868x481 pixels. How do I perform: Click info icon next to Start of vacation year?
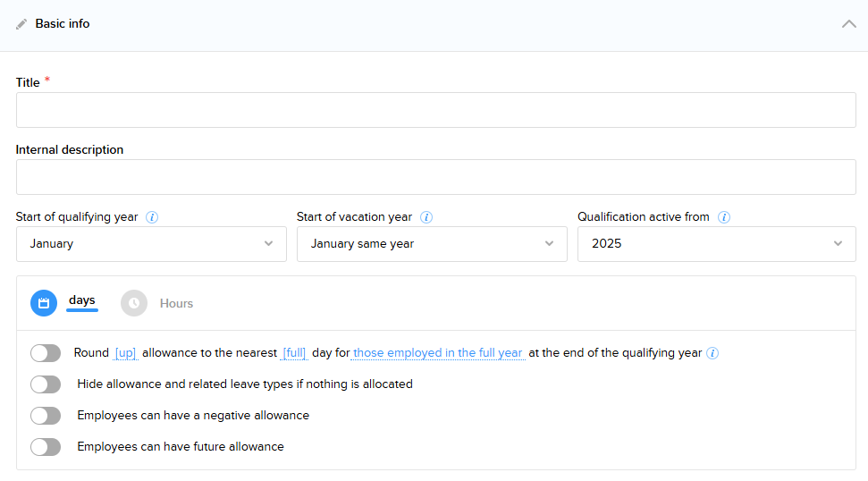point(426,217)
